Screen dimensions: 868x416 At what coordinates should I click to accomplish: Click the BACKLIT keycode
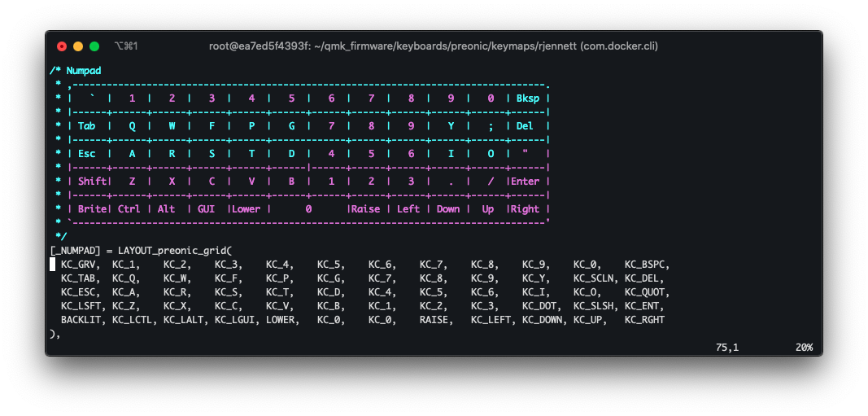click(x=82, y=320)
